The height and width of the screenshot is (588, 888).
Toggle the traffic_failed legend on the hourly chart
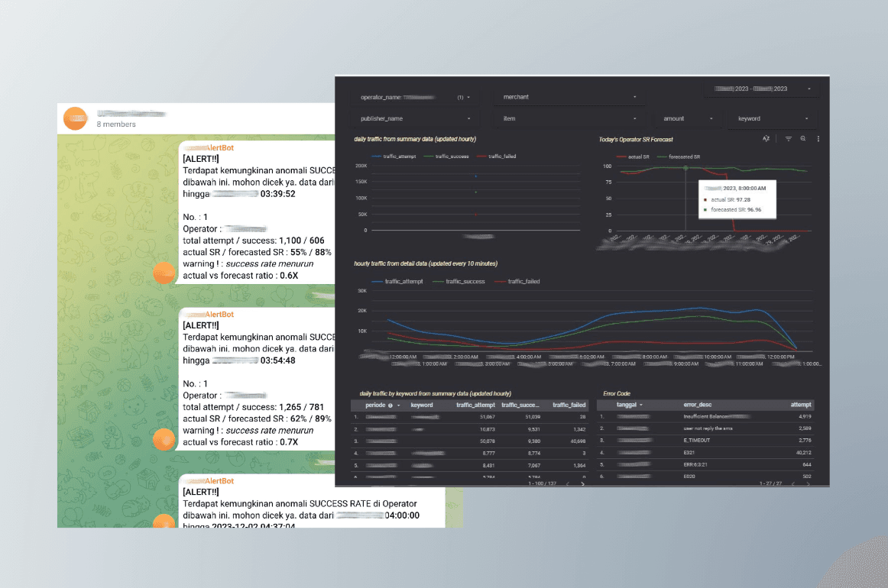click(x=525, y=281)
